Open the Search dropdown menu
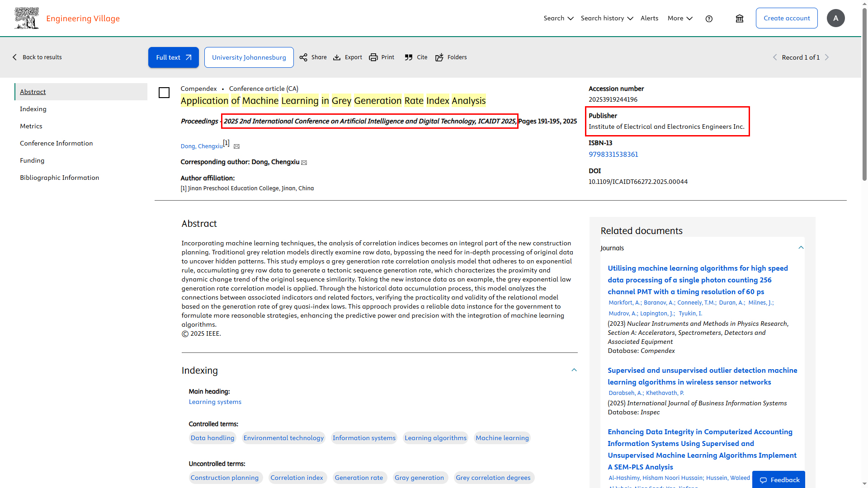The width and height of the screenshot is (868, 488). (558, 19)
